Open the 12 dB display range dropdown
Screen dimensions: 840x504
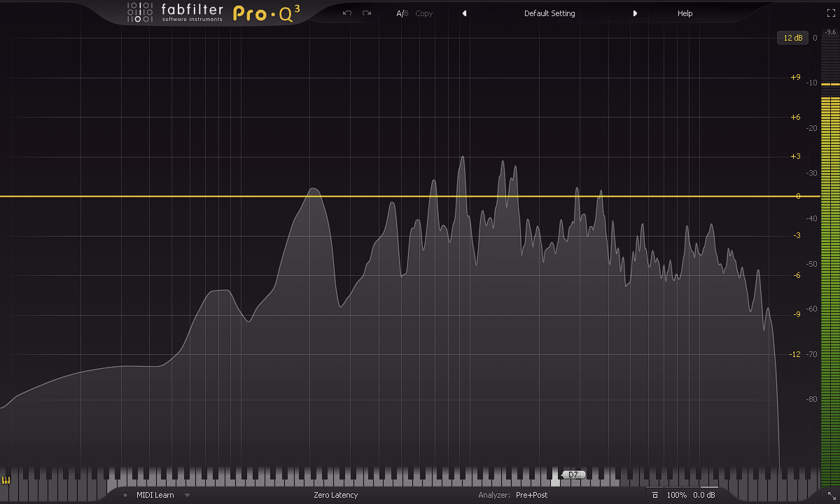coord(793,38)
